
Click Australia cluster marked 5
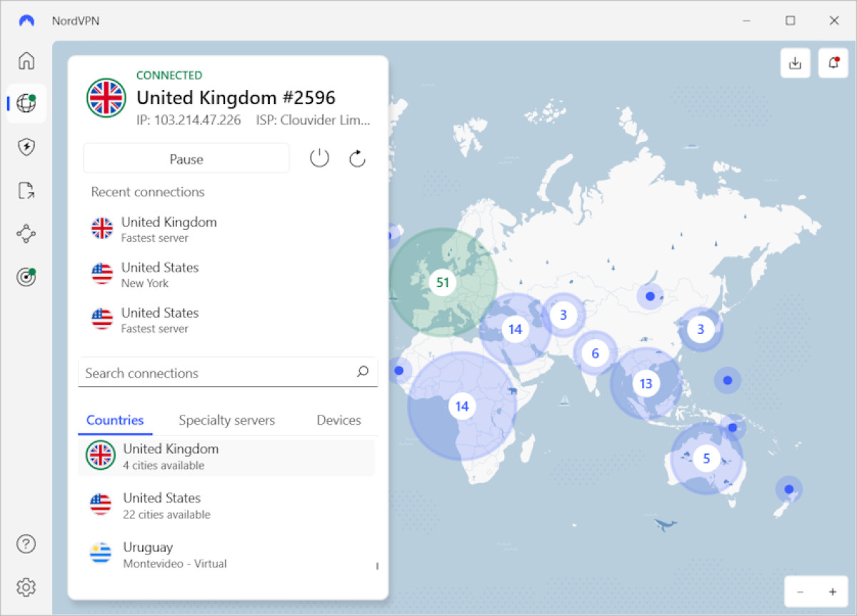pos(706,458)
